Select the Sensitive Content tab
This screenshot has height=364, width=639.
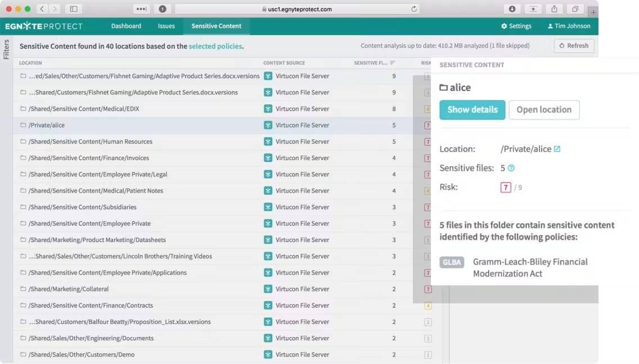(217, 26)
